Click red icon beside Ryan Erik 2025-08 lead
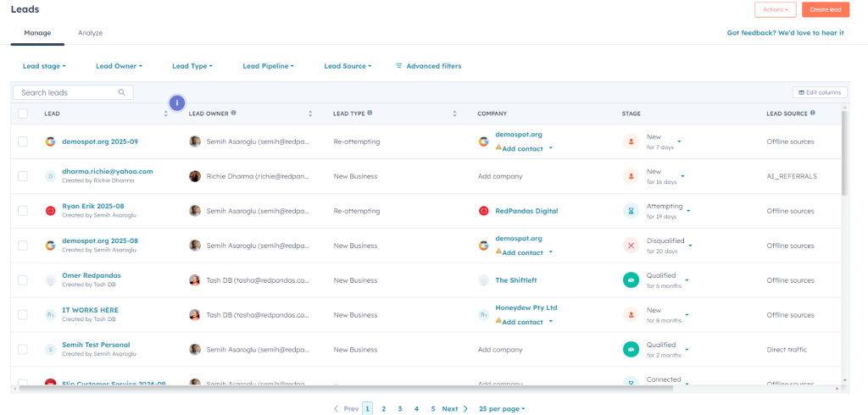The width and height of the screenshot is (868, 415). click(x=50, y=211)
